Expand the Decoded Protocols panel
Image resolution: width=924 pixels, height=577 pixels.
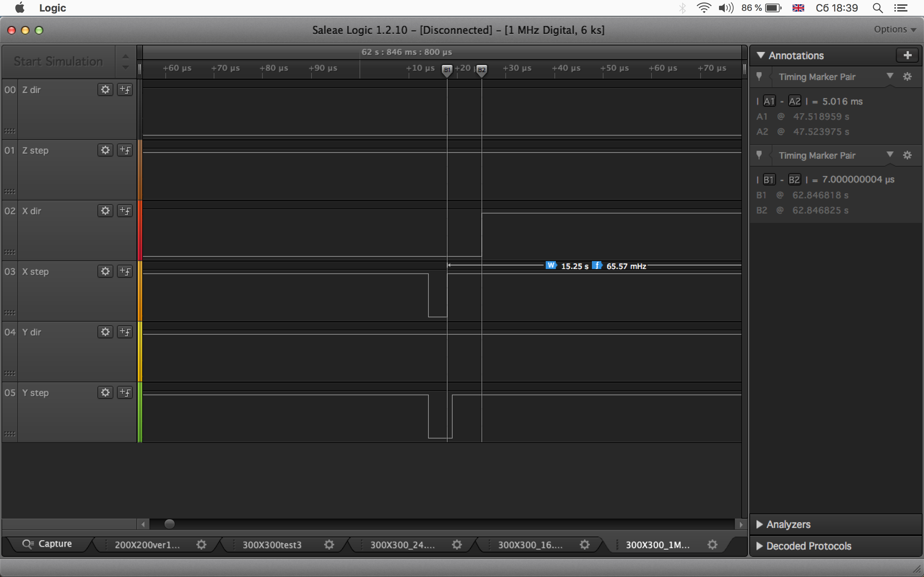[760, 546]
